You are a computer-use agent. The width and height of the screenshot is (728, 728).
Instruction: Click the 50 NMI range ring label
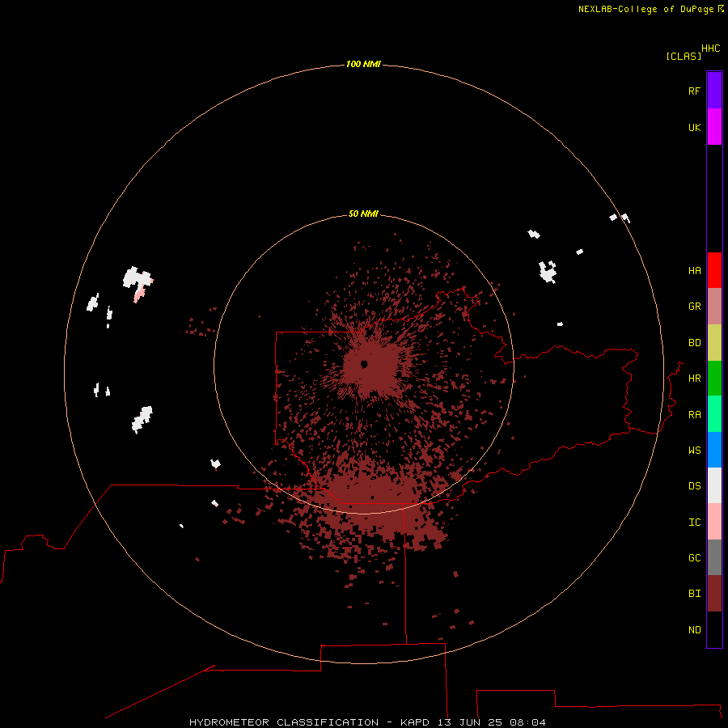363,214
